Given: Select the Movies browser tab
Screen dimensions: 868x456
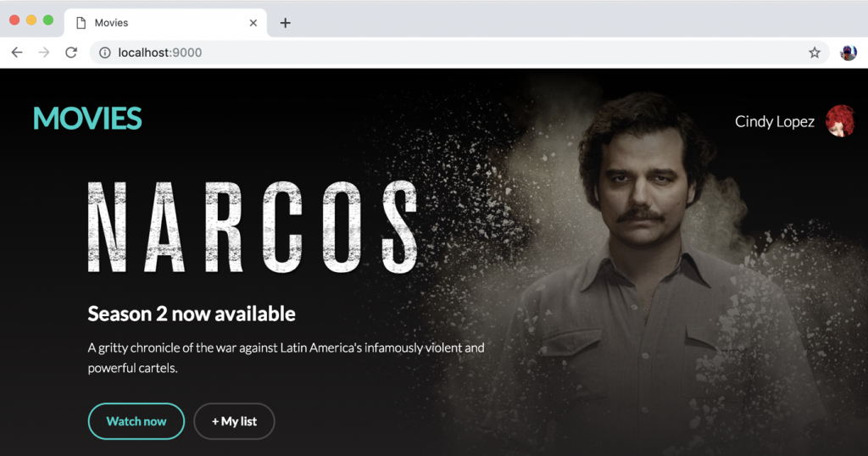Looking at the screenshot, I should pyautogui.click(x=165, y=23).
